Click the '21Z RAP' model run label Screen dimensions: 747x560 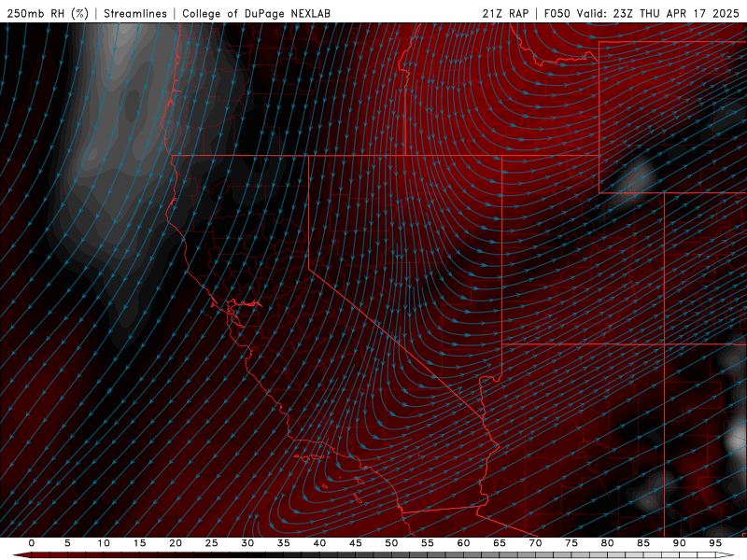505,13
